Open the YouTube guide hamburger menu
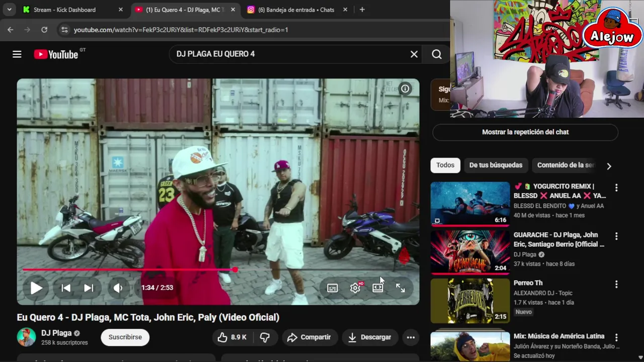Screen dimensions: 644x362 click(17, 54)
